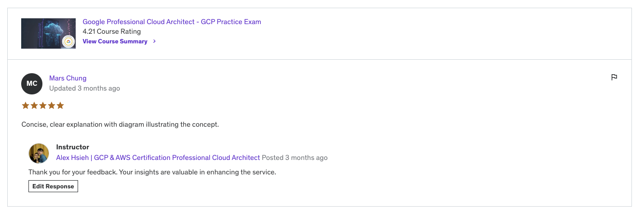
Task: Open the Google Professional Cloud Architect course link
Action: coord(172,22)
